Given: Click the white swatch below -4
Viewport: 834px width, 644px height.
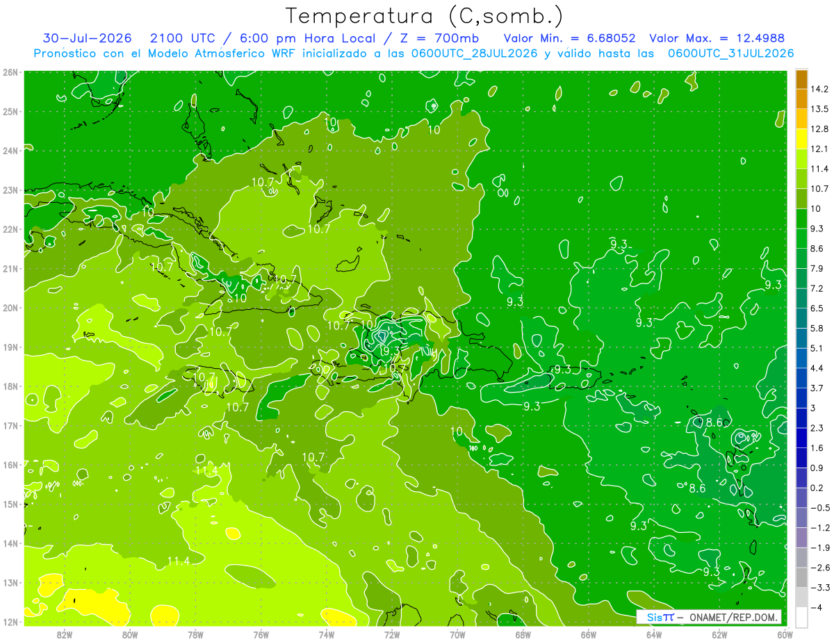Looking at the screenshot, I should pos(801,616).
